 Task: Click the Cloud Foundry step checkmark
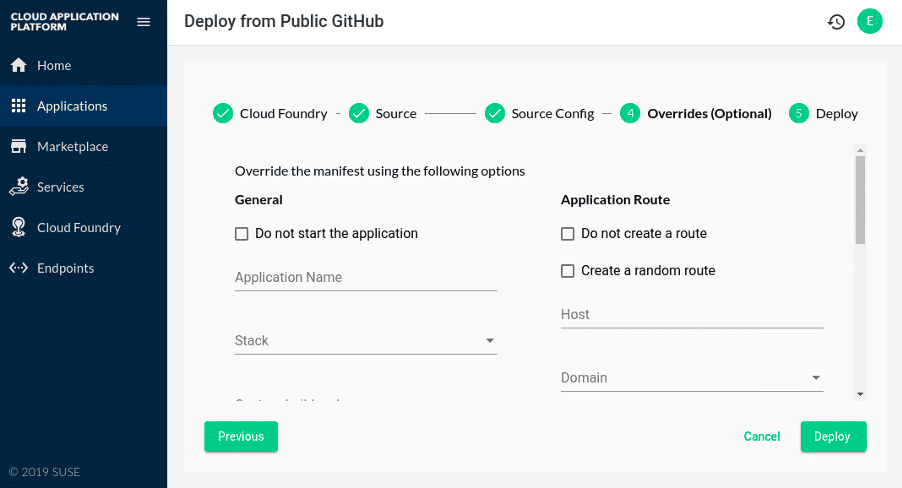point(223,113)
